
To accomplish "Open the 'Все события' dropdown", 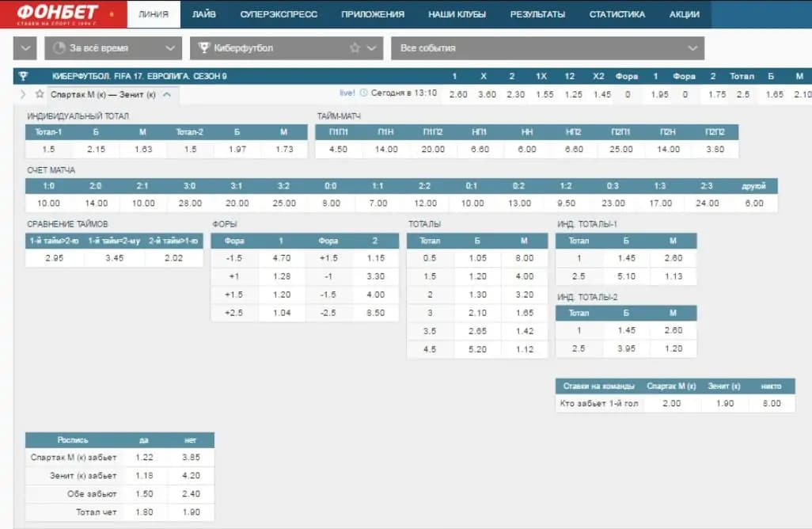I will point(548,48).
